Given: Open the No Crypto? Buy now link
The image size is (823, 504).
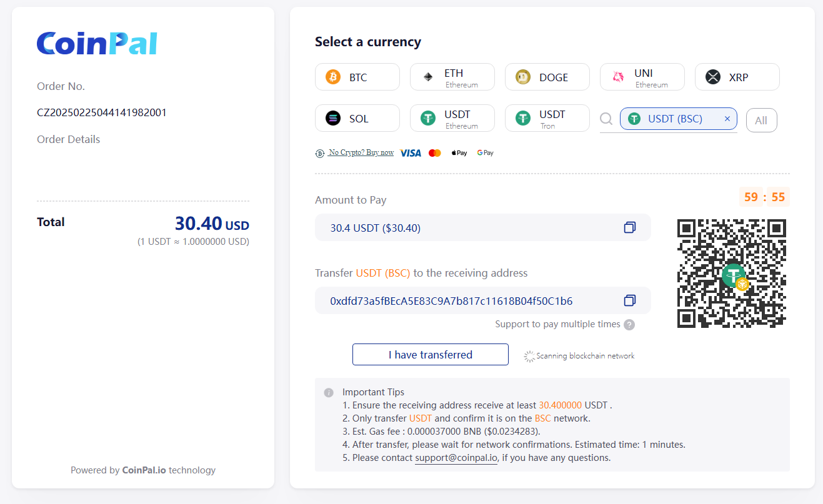Looking at the screenshot, I should (361, 152).
